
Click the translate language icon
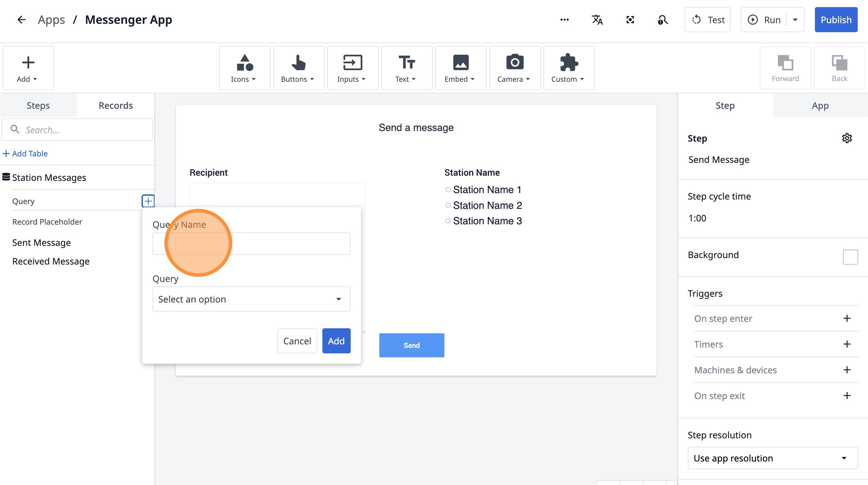coord(597,20)
